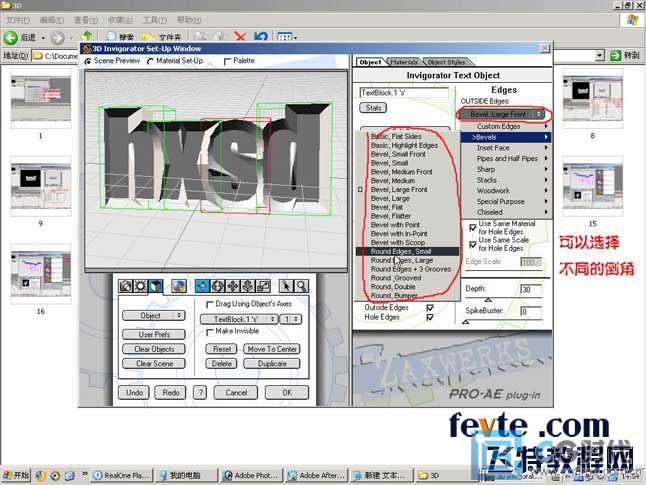Switch to Object Styles tab
Viewport: 646px width, 485px height.
(x=447, y=62)
